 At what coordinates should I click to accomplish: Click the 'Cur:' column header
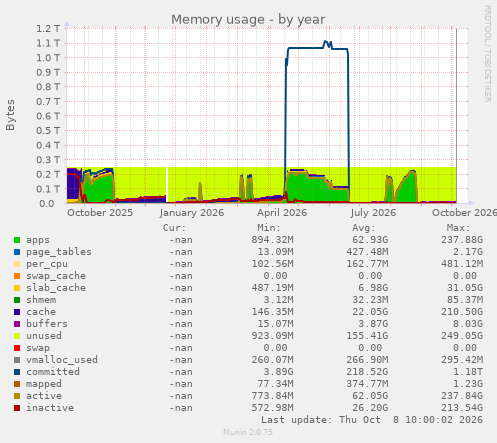click(x=174, y=228)
